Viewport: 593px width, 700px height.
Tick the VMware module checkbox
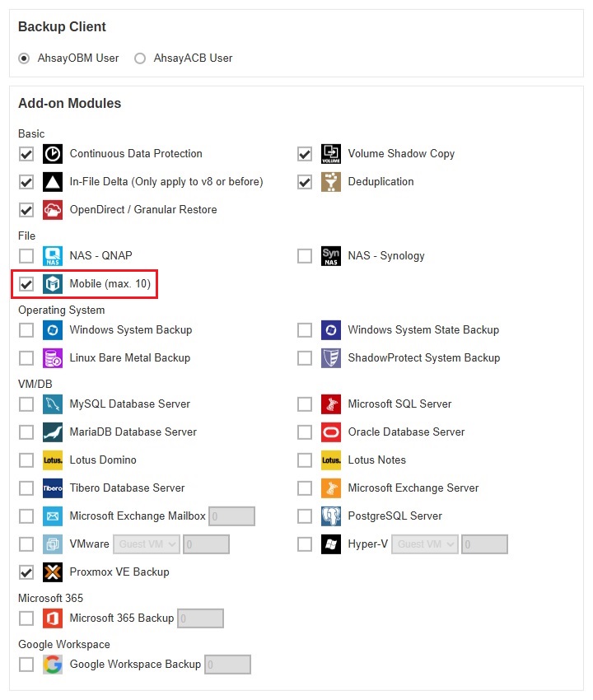26,544
